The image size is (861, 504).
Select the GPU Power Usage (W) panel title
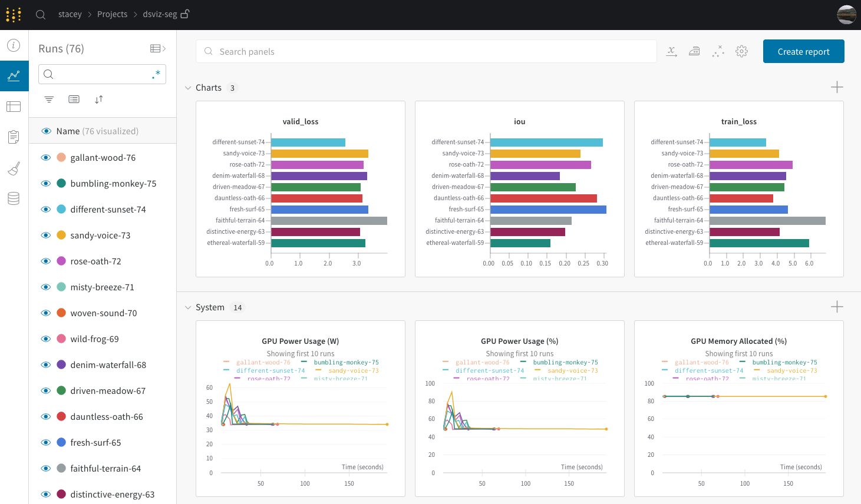pyautogui.click(x=301, y=341)
